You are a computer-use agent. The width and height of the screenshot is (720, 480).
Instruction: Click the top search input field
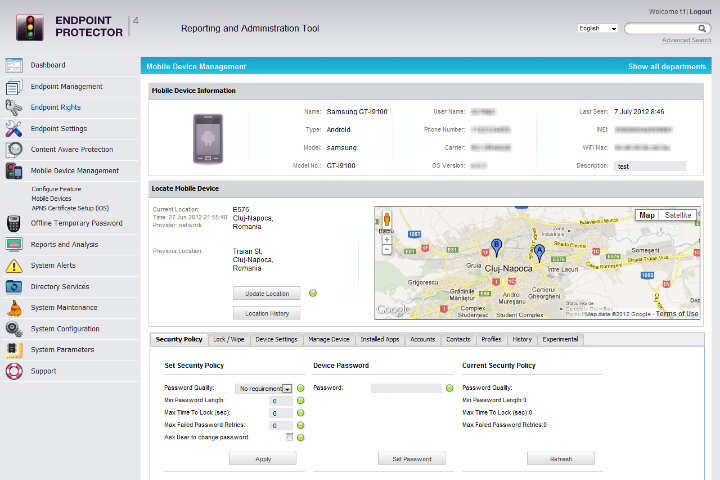[662, 28]
